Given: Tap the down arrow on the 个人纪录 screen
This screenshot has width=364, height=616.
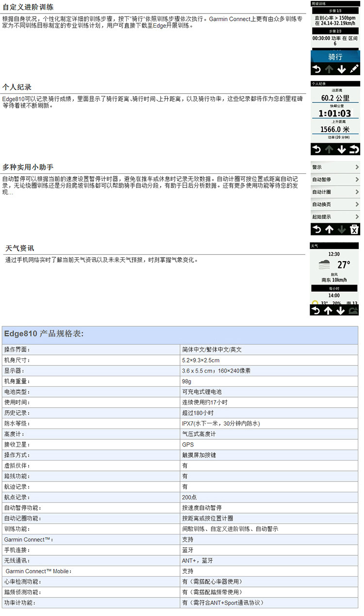Looking at the screenshot, I should [x=342, y=150].
